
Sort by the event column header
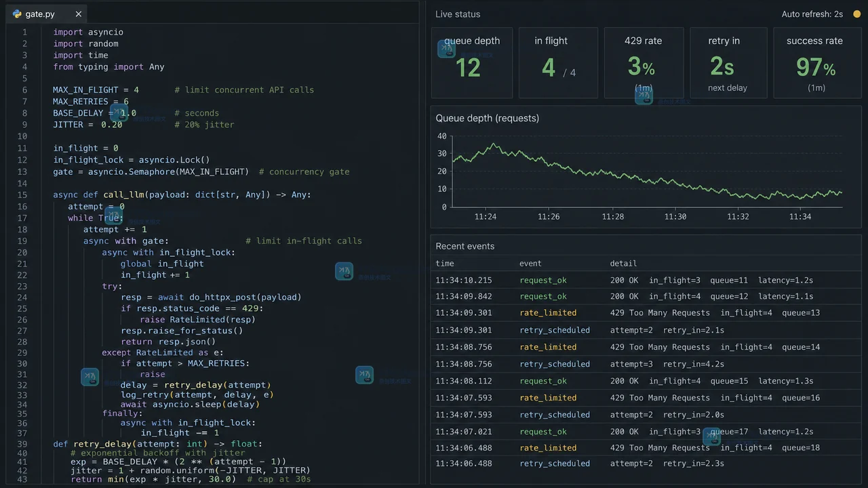(530, 263)
